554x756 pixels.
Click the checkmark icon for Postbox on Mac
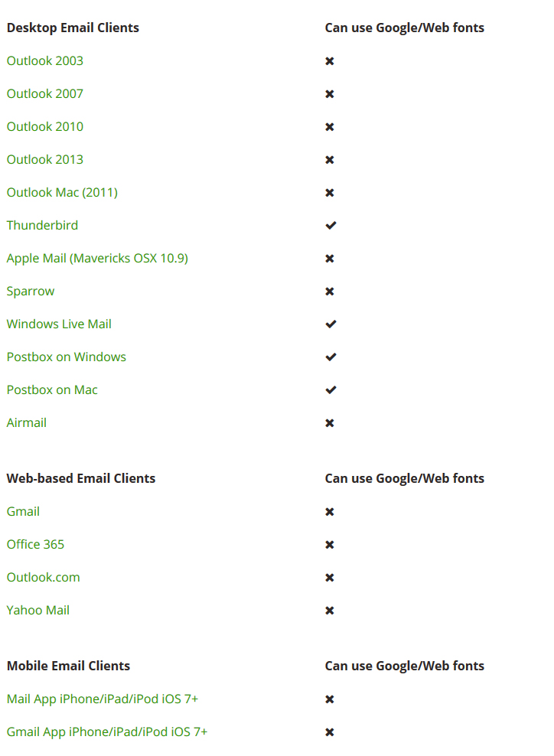click(x=331, y=390)
